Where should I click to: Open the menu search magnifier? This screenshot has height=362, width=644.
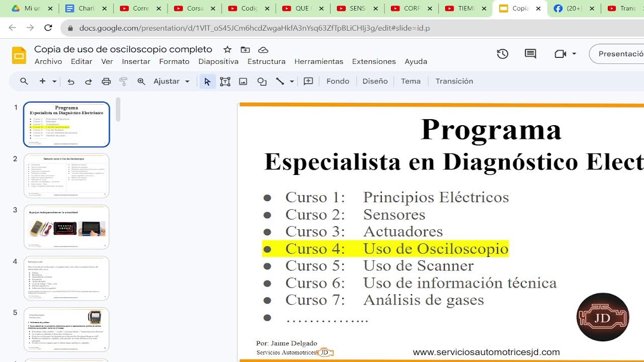(24, 81)
